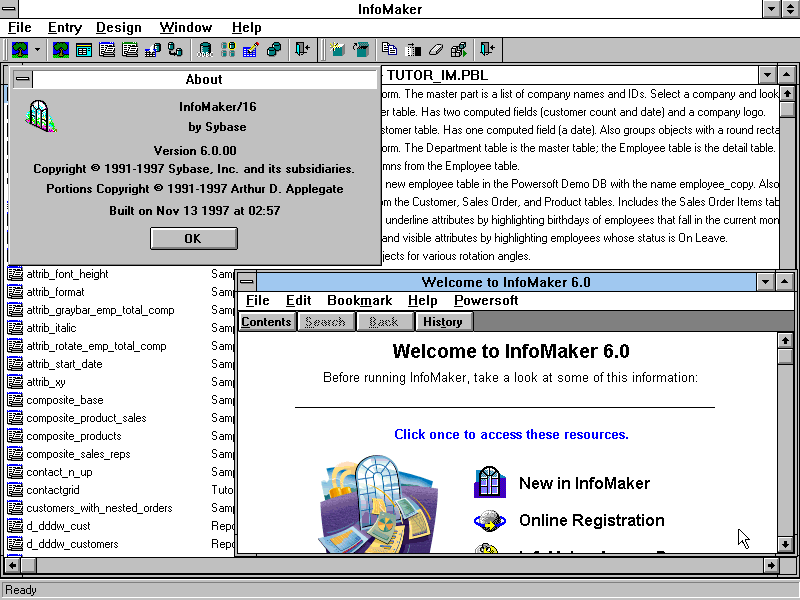Click the InfoMaker window logo in the About dialog
Viewport: 800px width, 600px height.
[x=40, y=116]
